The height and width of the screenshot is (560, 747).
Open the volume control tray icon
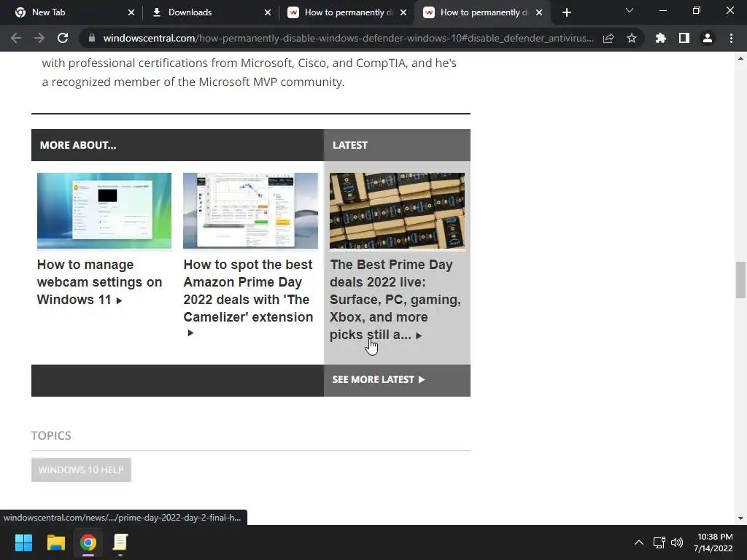tap(676, 542)
